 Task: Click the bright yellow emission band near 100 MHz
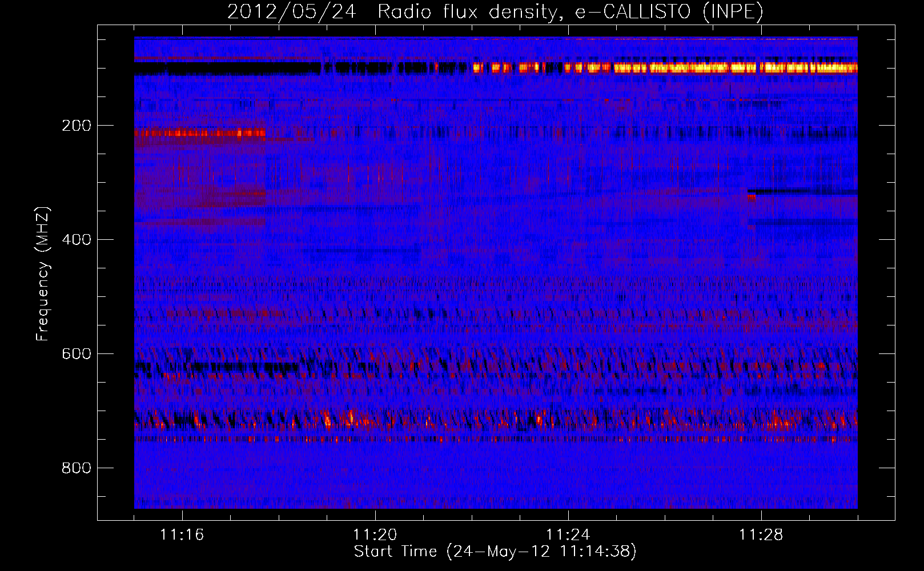click(x=665, y=68)
